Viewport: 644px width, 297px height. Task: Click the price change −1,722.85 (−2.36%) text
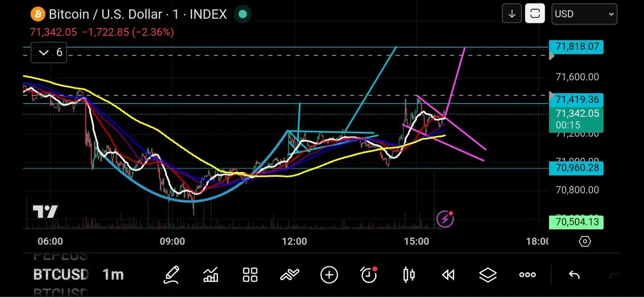tap(128, 32)
